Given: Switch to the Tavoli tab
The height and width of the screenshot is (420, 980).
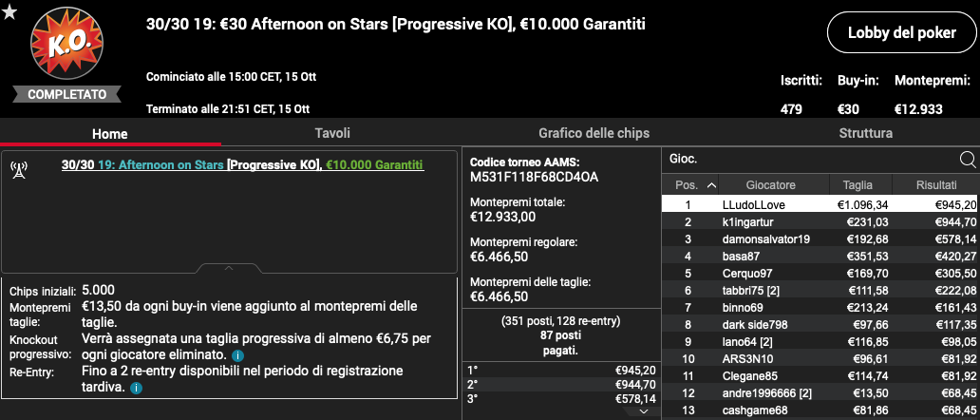Looking at the screenshot, I should [331, 133].
